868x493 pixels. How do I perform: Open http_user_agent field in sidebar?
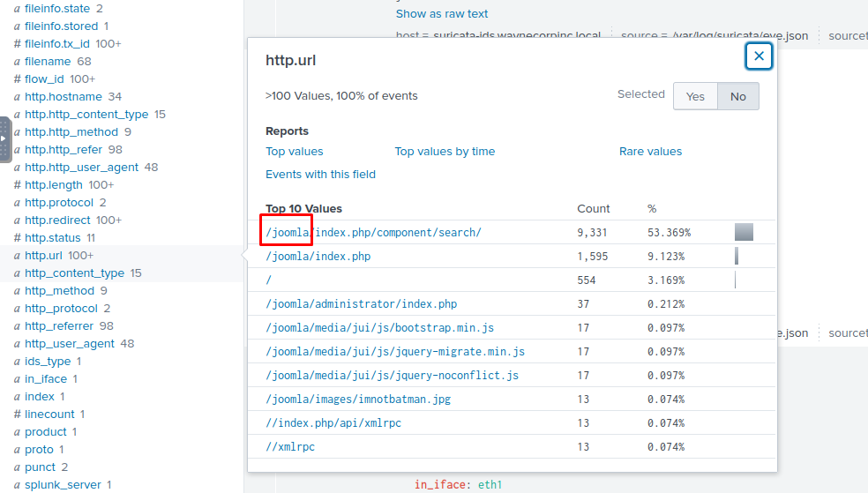[x=69, y=344]
